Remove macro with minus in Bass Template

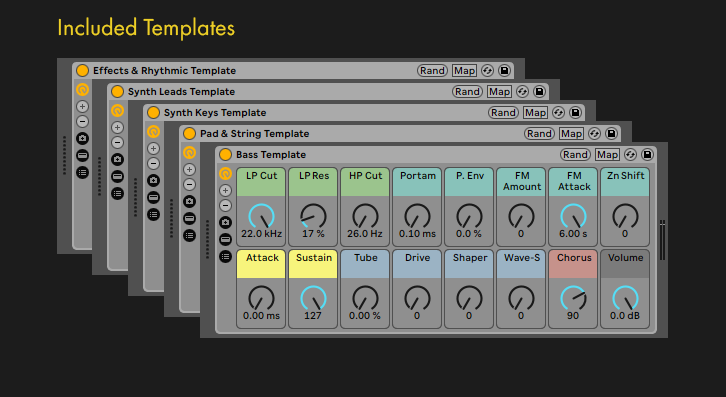[225, 206]
